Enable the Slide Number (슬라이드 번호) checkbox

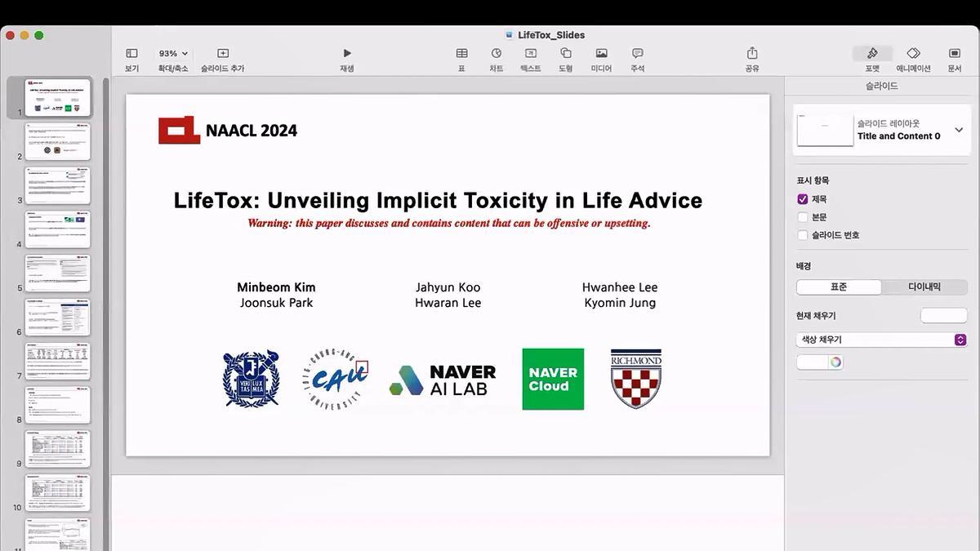coord(802,235)
